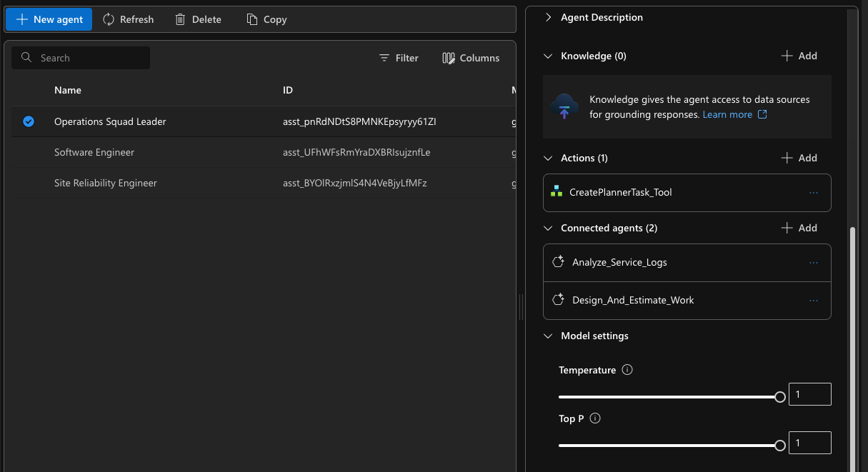Click the Top P info icon
Image resolution: width=868 pixels, height=472 pixels.
(595, 418)
